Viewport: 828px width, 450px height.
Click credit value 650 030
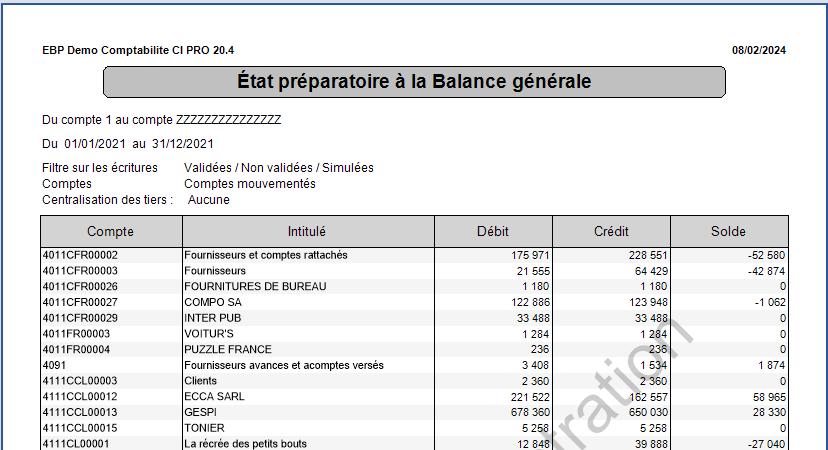(648, 412)
